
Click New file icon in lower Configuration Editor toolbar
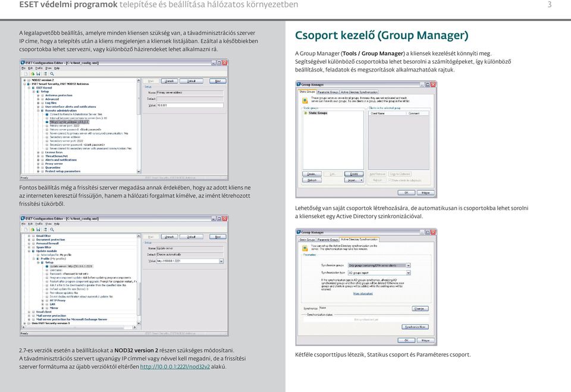[x=26, y=230]
